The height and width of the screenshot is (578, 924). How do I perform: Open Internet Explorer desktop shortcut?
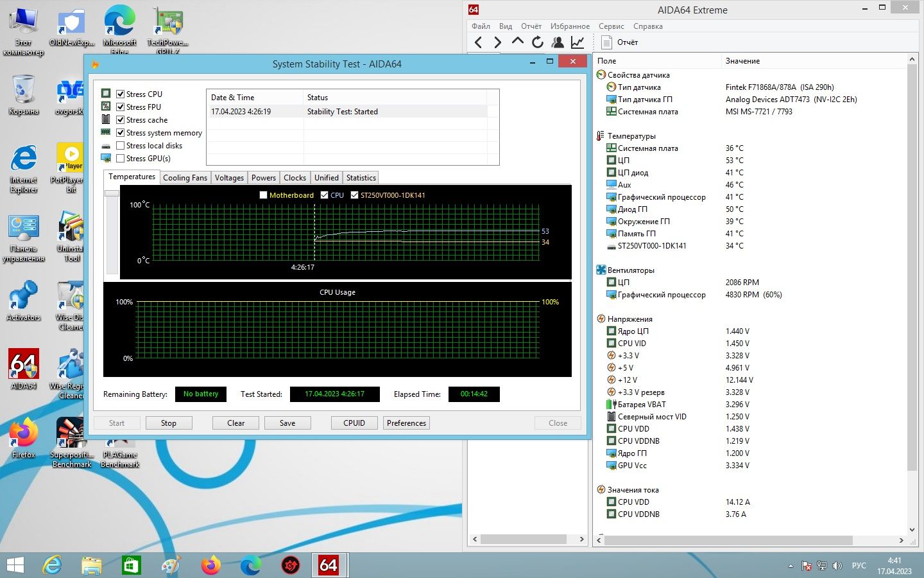click(x=24, y=168)
